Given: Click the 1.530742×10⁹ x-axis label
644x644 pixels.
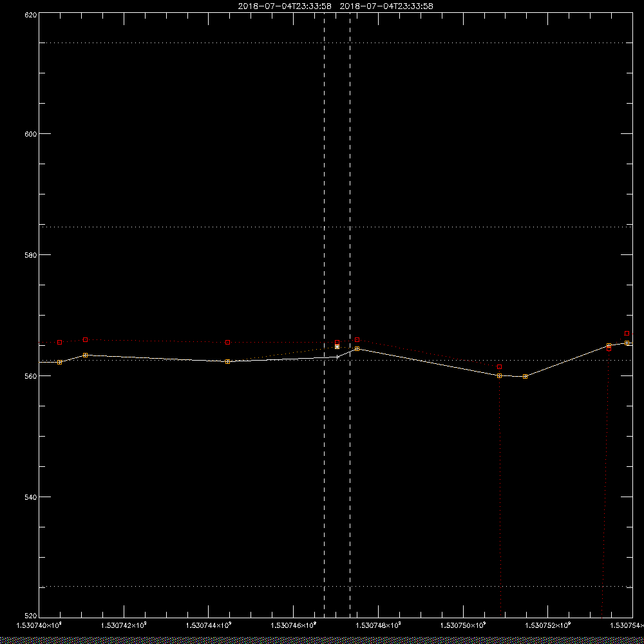Looking at the screenshot, I should click(x=124, y=625).
